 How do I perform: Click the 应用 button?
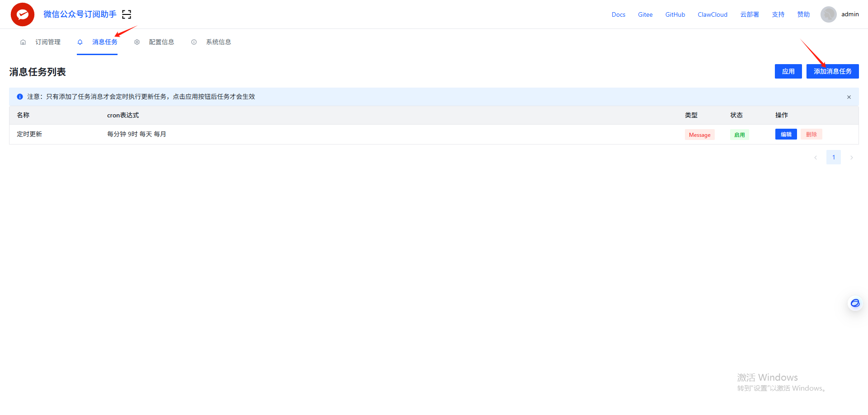(x=788, y=71)
